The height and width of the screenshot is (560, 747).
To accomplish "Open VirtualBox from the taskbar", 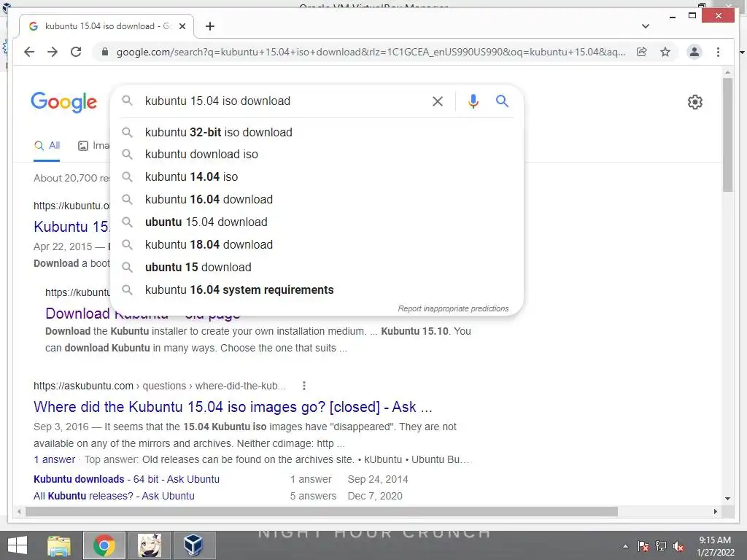I will coord(193,545).
